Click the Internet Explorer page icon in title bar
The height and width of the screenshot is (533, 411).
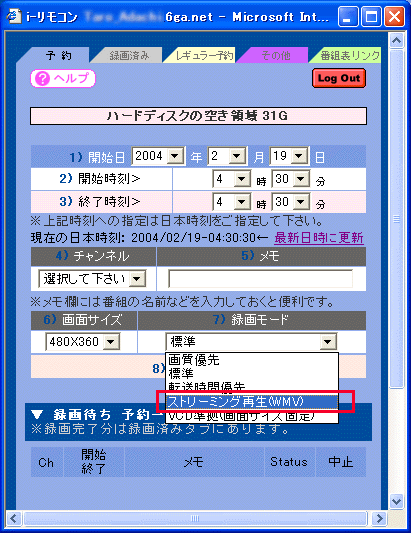[14, 16]
